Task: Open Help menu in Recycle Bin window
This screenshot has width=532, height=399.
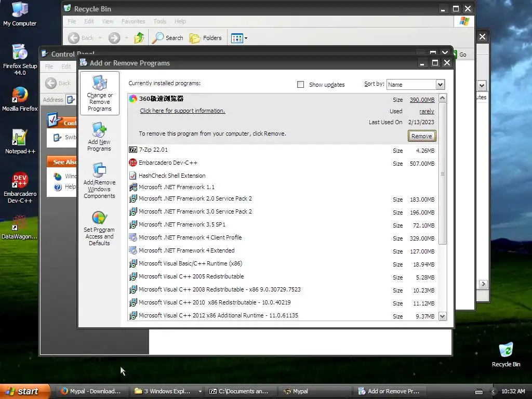Action: coord(180,21)
